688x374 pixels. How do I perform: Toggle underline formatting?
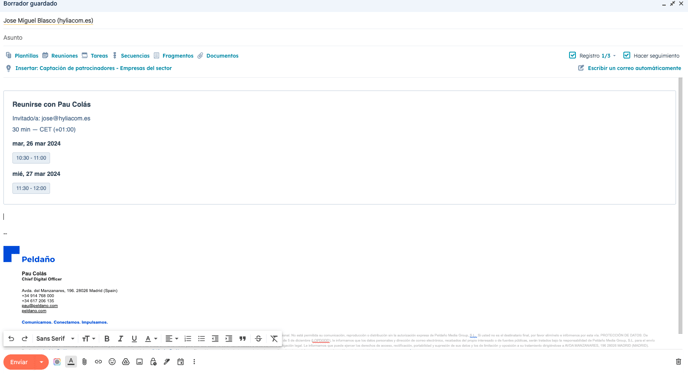[x=134, y=338]
